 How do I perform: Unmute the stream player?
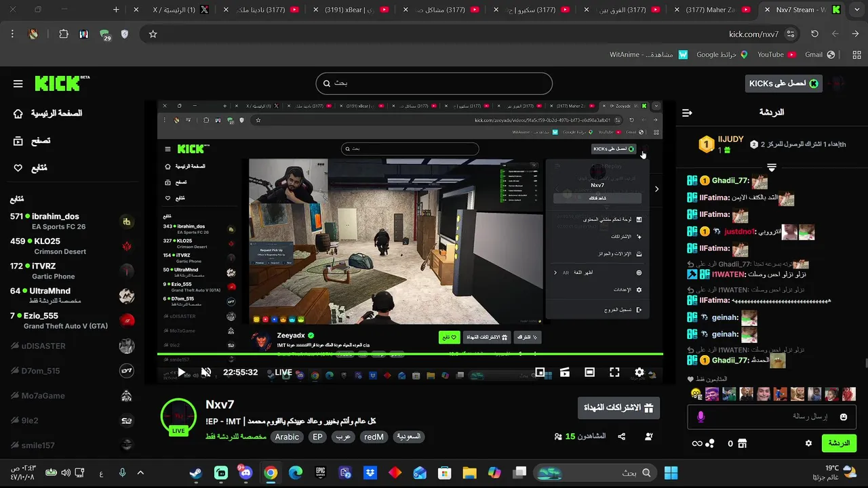pyautogui.click(x=206, y=372)
